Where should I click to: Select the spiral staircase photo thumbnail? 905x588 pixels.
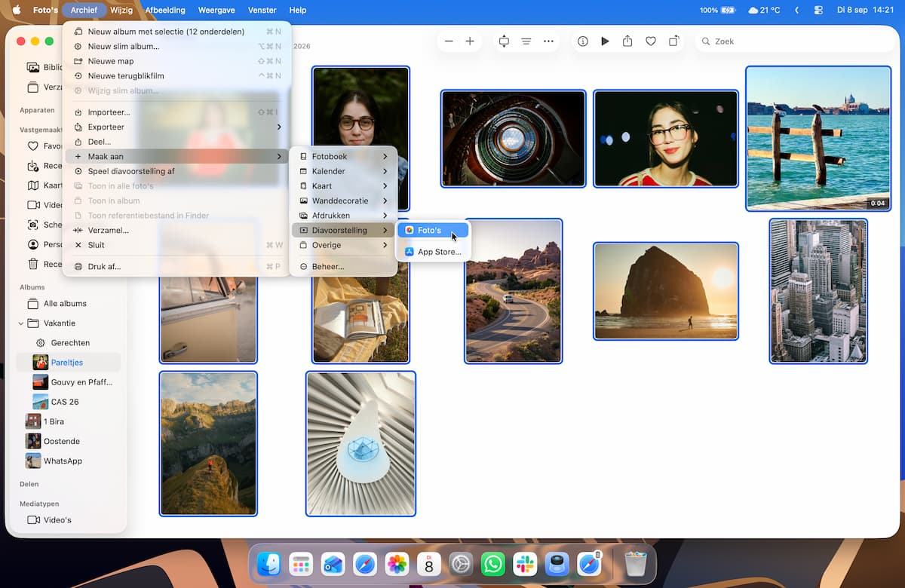514,139
